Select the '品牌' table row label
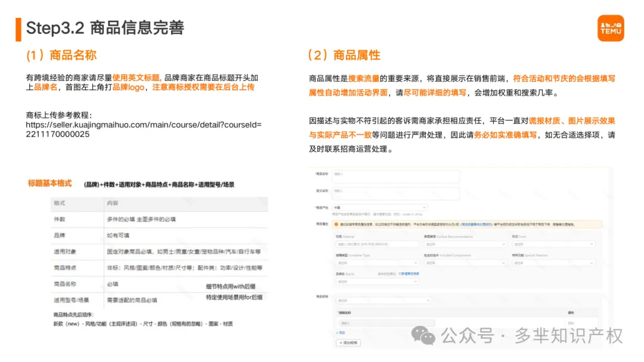This screenshot has width=644, height=362. click(x=60, y=236)
